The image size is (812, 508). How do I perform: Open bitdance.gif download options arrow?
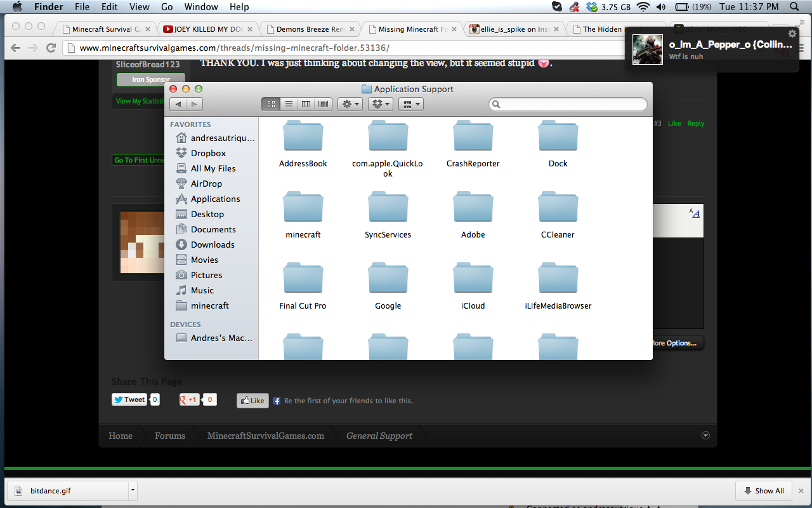coord(132,490)
